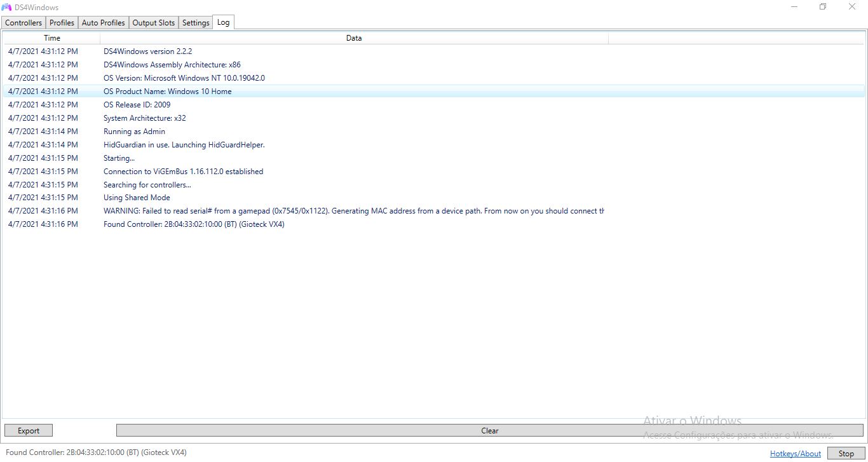868x462 pixels.
Task: Open the Output Slots tab
Action: coord(153,22)
